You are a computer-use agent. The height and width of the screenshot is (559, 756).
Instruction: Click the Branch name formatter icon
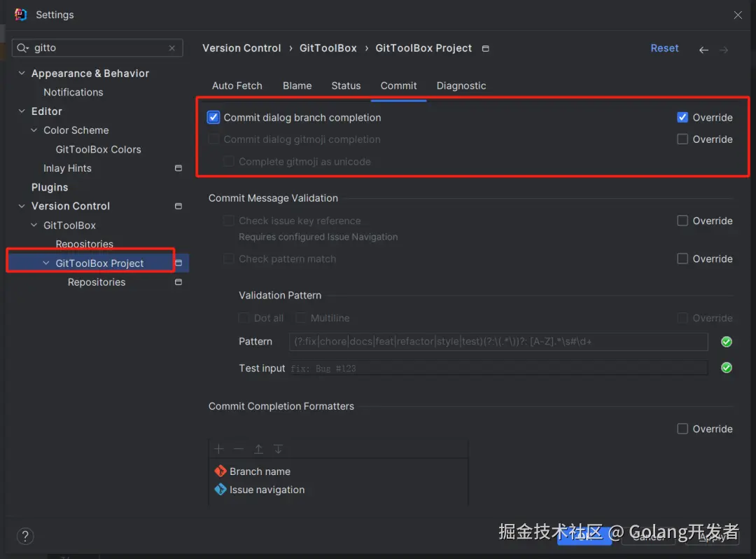[x=220, y=471]
